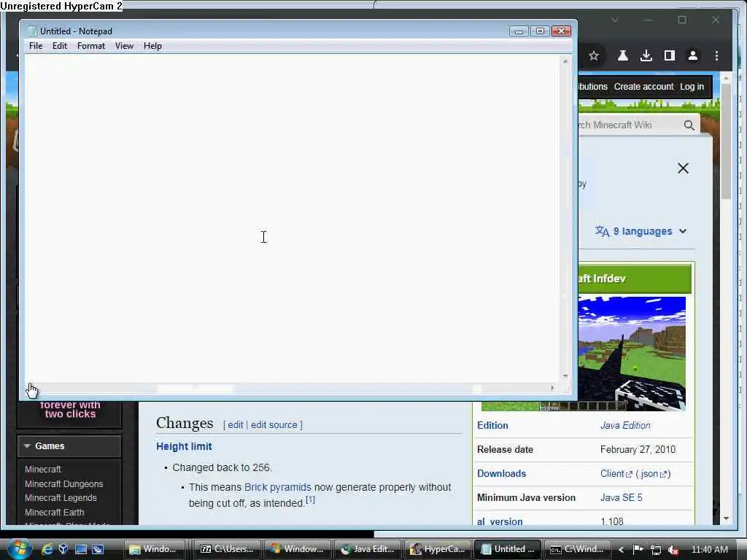Open Minecraft Legends sidebar link
Viewport: 747px width, 560px height.
[61, 497]
